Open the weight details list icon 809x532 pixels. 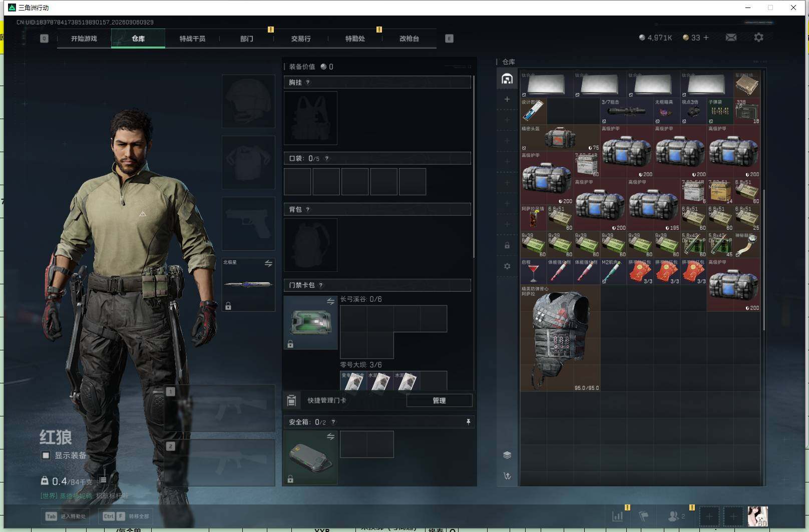click(x=103, y=480)
